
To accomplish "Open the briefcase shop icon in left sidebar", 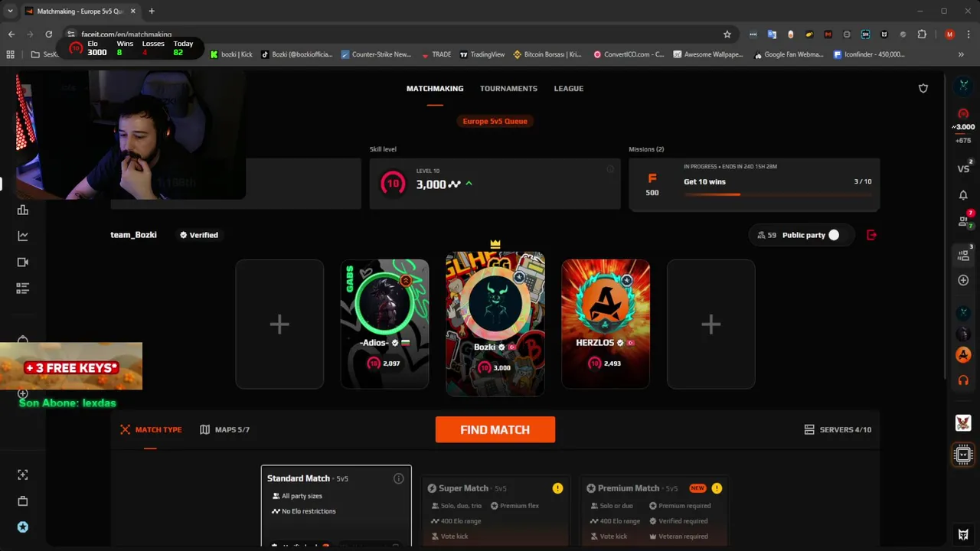I will click(23, 501).
